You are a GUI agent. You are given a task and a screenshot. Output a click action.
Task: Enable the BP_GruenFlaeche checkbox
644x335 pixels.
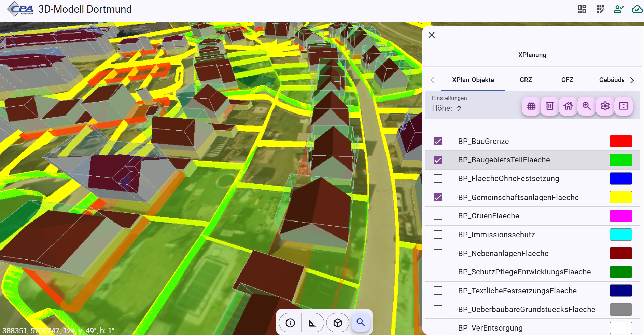(x=438, y=216)
